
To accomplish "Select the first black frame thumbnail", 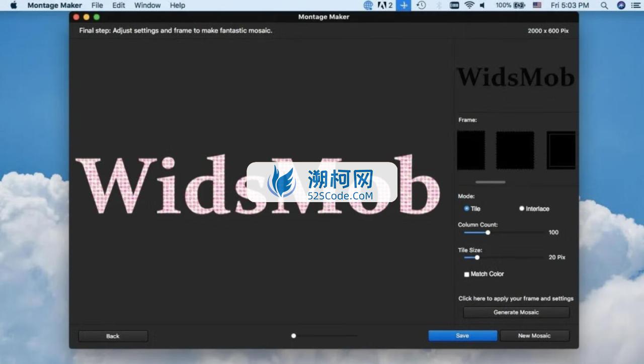I will pos(471,150).
